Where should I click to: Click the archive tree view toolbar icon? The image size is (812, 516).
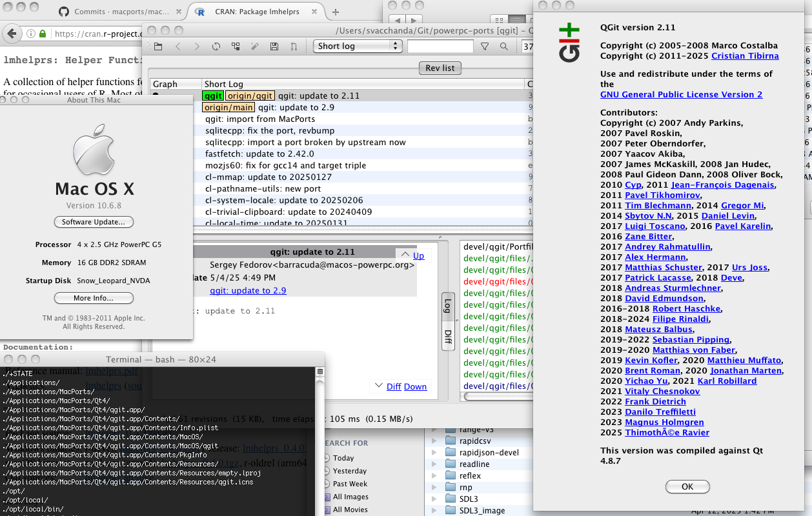coord(236,46)
